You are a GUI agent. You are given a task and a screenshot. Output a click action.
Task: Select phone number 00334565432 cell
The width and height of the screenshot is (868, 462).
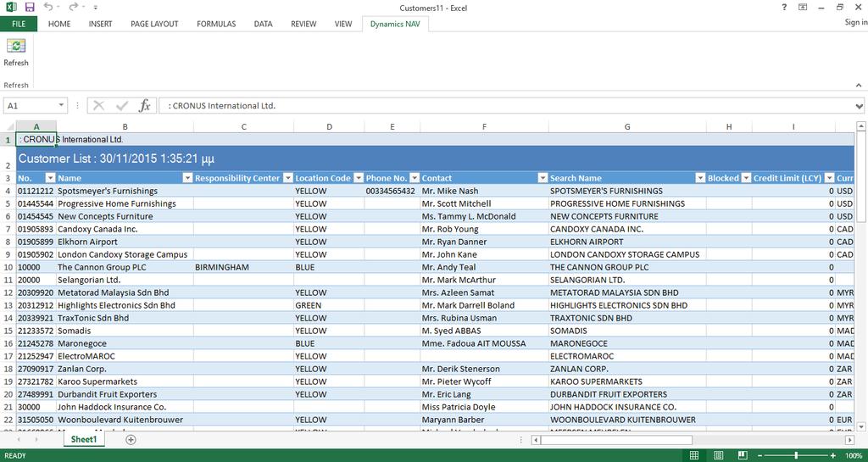(392, 191)
